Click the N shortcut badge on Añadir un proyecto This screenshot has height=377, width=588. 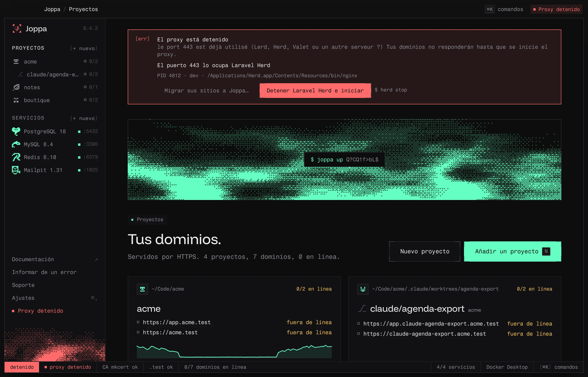click(546, 251)
